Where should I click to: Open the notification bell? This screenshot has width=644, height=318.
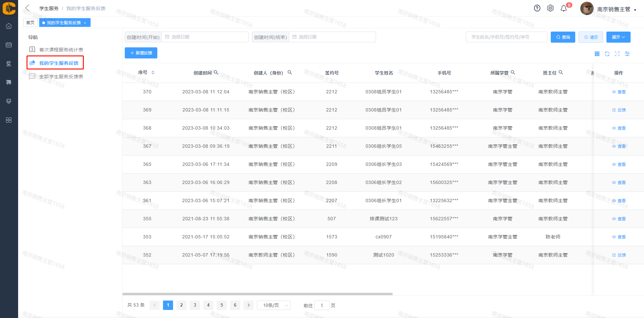click(x=564, y=8)
